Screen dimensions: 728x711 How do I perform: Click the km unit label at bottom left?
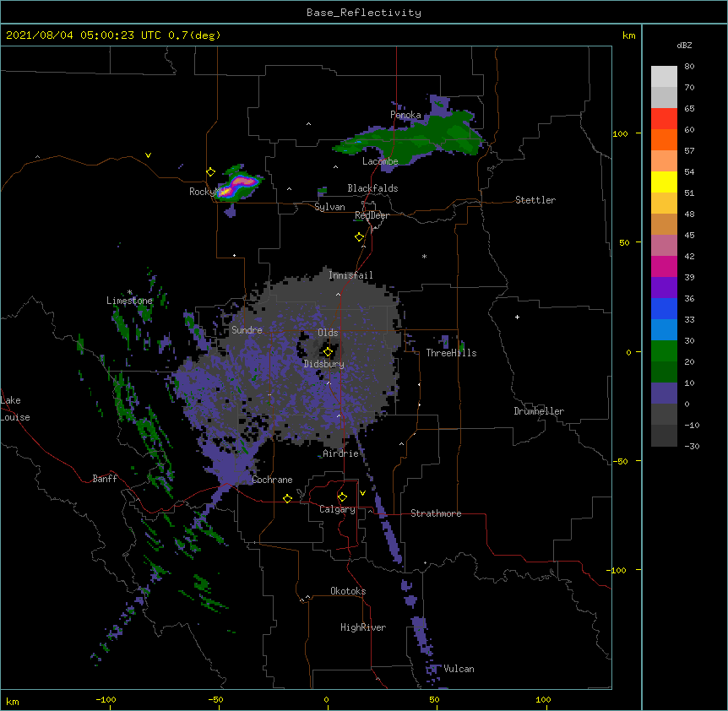pyautogui.click(x=13, y=702)
